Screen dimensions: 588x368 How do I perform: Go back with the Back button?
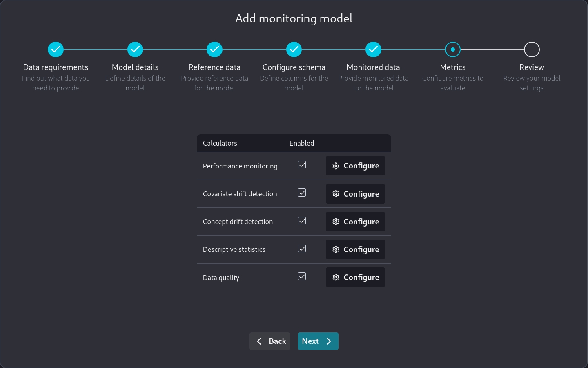pyautogui.click(x=269, y=341)
